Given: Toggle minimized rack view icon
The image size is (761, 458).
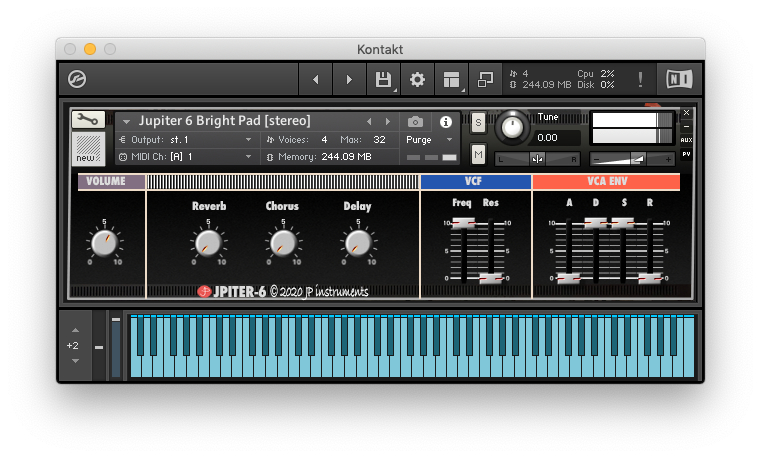Looking at the screenshot, I should pyautogui.click(x=485, y=79).
